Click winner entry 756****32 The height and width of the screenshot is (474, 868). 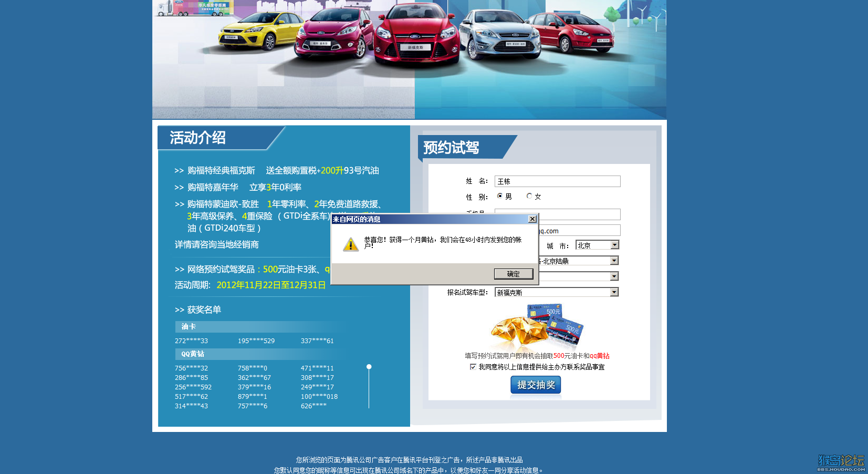click(191, 368)
